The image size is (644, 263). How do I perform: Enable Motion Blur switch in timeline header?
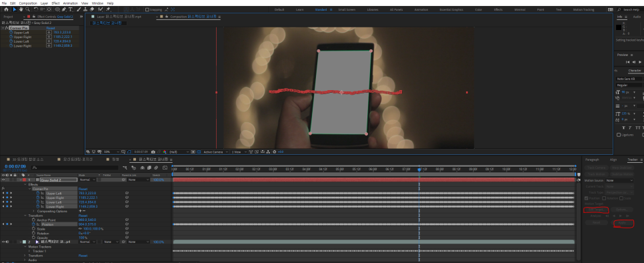156,168
